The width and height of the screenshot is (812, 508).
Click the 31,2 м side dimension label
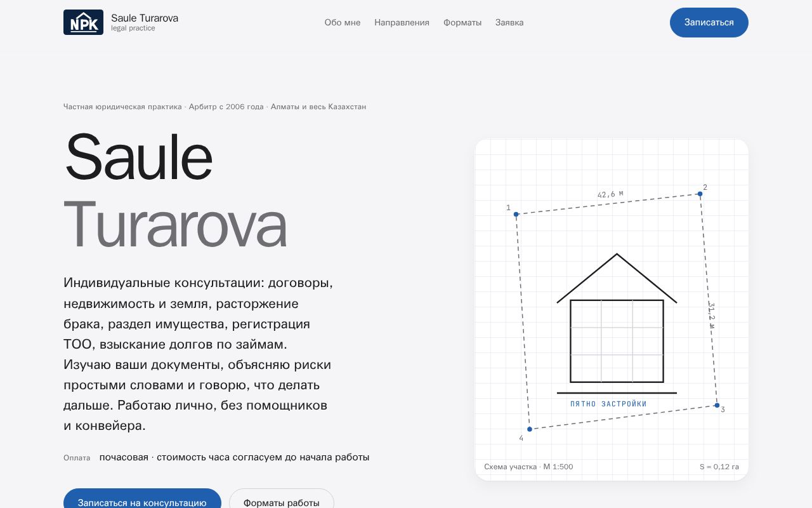click(712, 316)
